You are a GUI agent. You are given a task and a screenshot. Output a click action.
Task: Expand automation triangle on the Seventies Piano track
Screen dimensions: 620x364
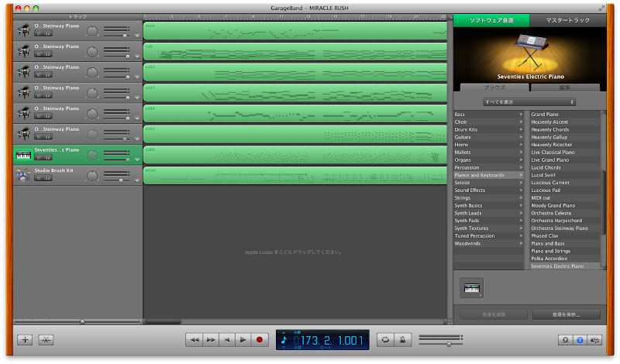click(137, 160)
